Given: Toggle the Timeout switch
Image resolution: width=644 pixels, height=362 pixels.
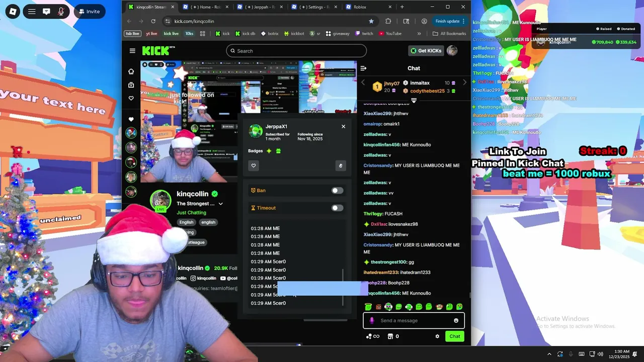Looking at the screenshot, I should (x=337, y=208).
